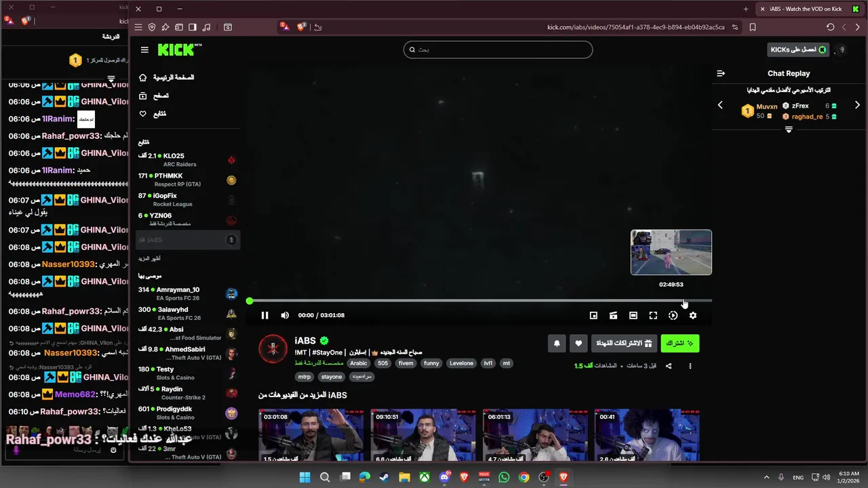Screen dimensions: 868x488
Task: Open video settings gear
Action: point(692,315)
